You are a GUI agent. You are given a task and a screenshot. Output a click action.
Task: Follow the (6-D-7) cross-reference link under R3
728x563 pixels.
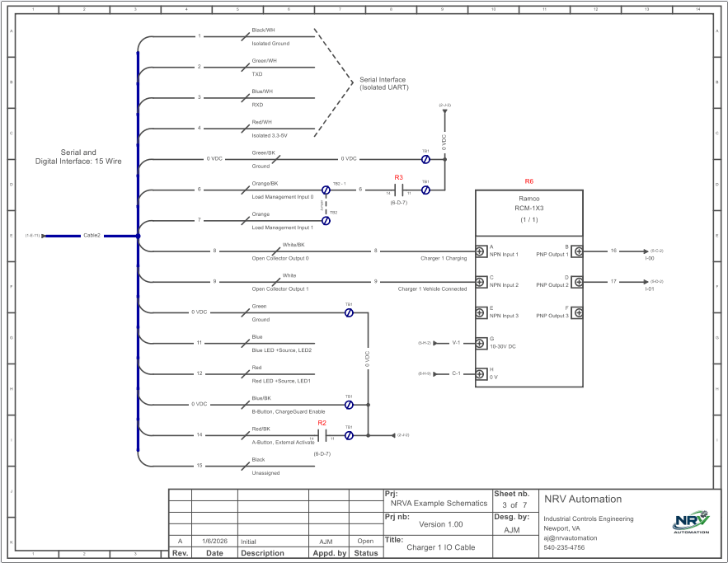[x=398, y=201]
